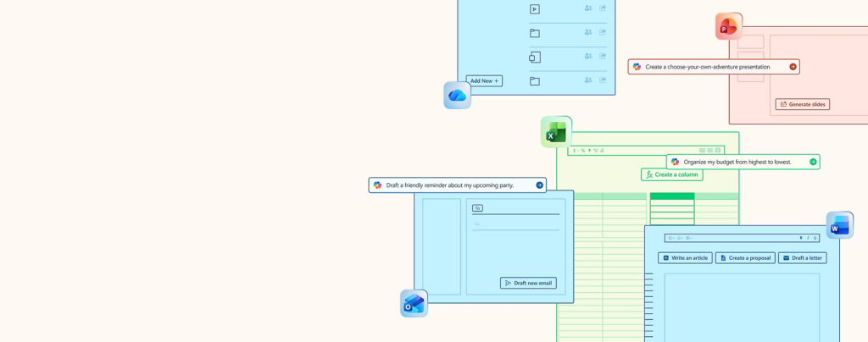Click the Copilot logo in the budget prompt
This screenshot has width=868, height=342.
click(x=675, y=162)
